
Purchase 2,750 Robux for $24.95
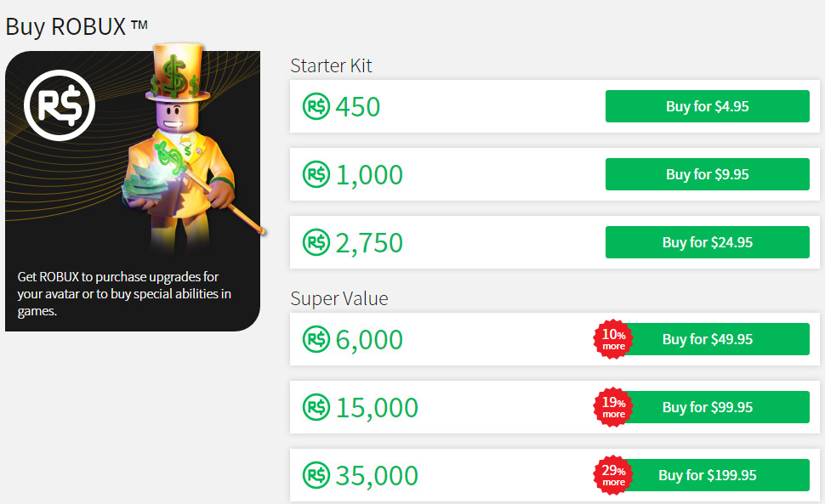tap(707, 242)
